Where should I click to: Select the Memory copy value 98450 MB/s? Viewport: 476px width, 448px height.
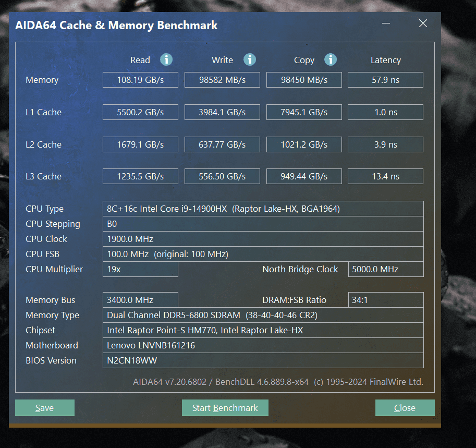point(304,80)
